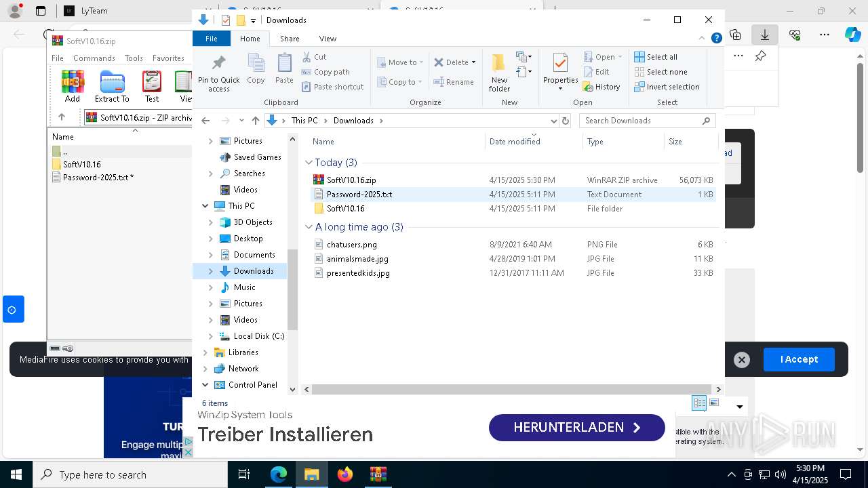Open WinRAR Favorites menu

tap(168, 58)
